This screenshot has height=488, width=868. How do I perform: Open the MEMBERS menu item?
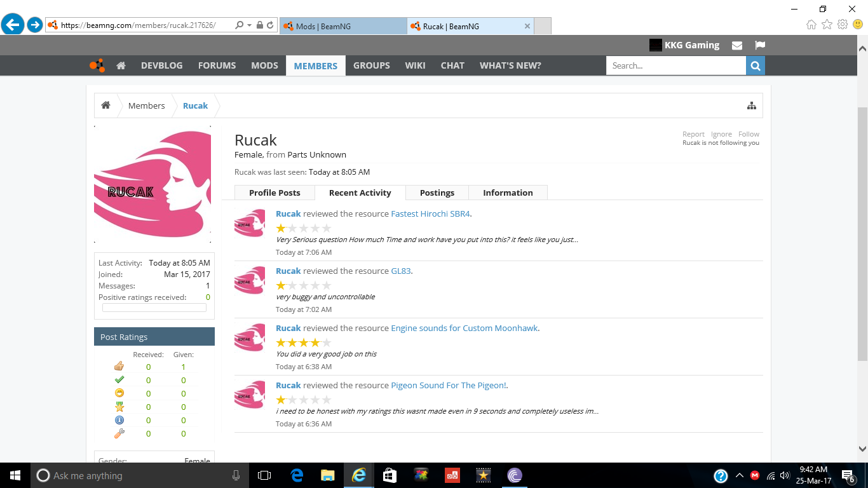pos(316,65)
